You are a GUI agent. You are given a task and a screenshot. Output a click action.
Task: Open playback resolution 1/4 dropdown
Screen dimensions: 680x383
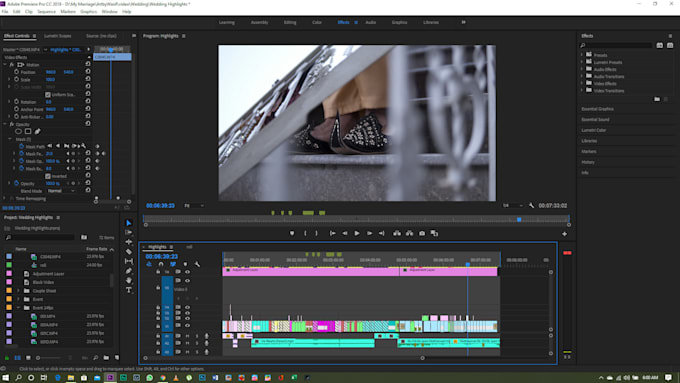click(x=513, y=206)
